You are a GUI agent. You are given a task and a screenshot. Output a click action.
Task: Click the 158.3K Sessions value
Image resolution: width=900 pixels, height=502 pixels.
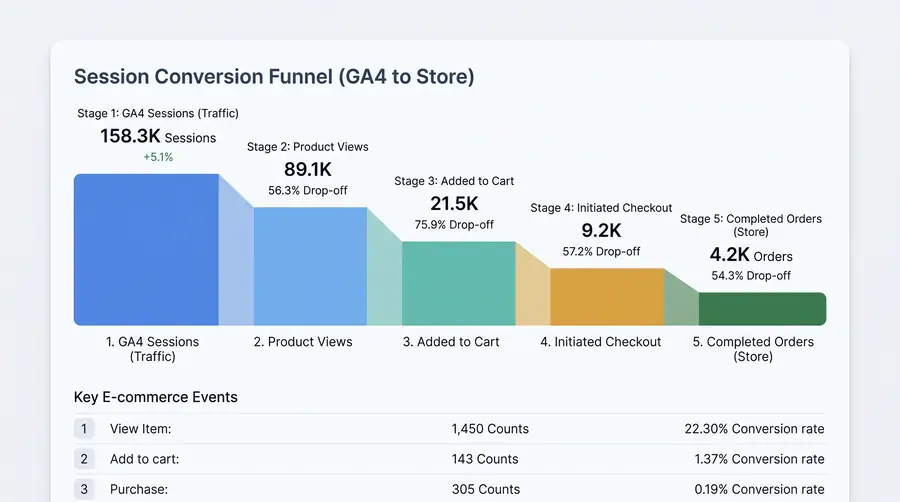coord(158,137)
